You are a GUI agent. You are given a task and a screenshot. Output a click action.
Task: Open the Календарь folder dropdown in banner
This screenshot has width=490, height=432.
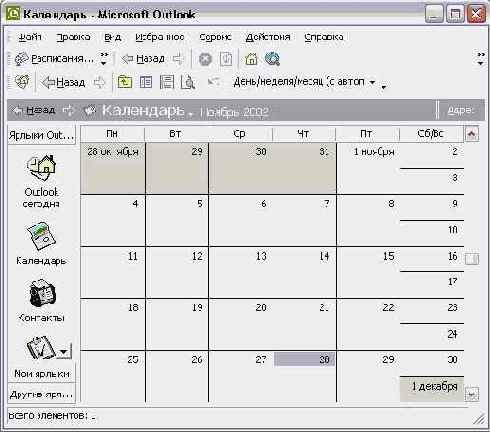click(x=147, y=110)
